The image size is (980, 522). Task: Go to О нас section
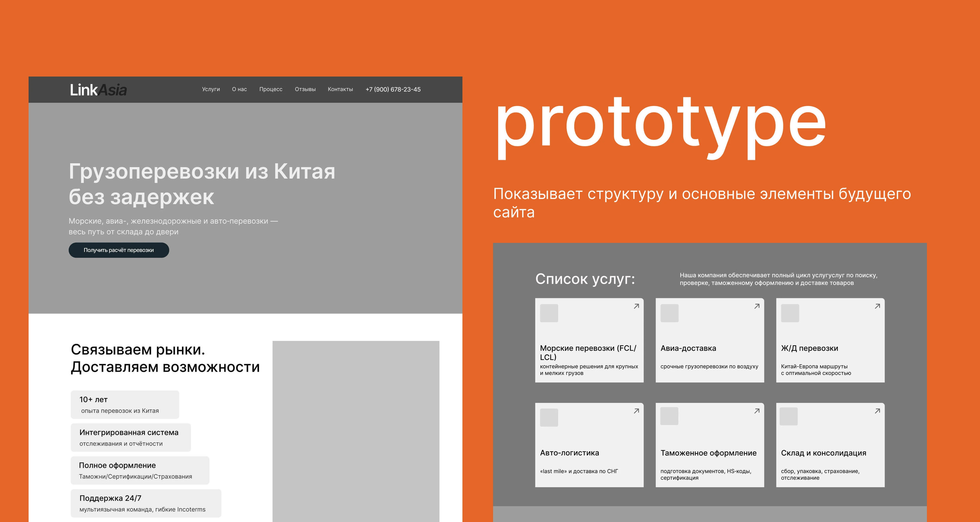pos(239,89)
